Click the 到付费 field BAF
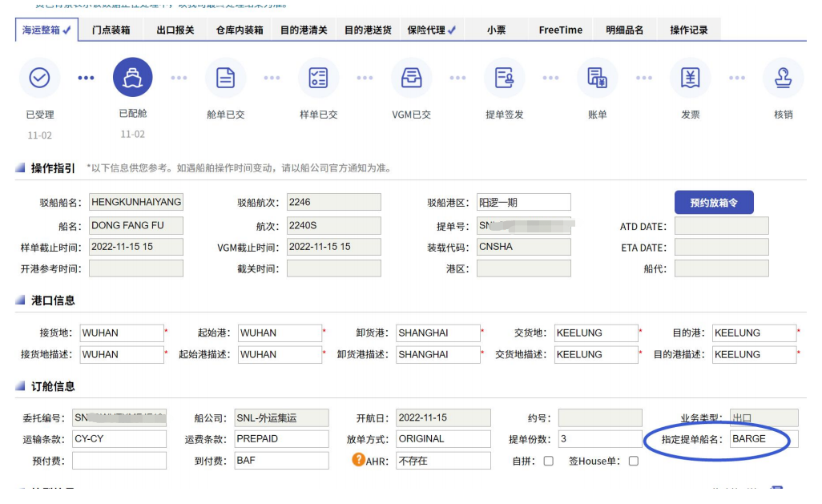The image size is (822, 504). tap(281, 461)
